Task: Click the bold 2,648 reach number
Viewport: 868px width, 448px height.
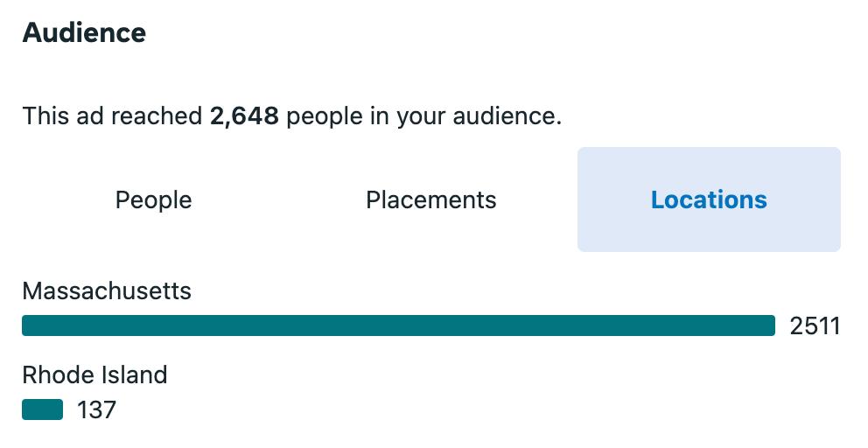Action: (x=244, y=115)
